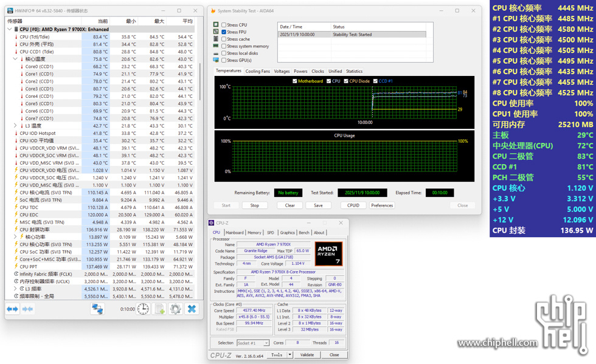Screen dimensions: 596x364
Task: Click the AMD Ryzen 7 logo in CPU-Z
Action: click(x=329, y=253)
